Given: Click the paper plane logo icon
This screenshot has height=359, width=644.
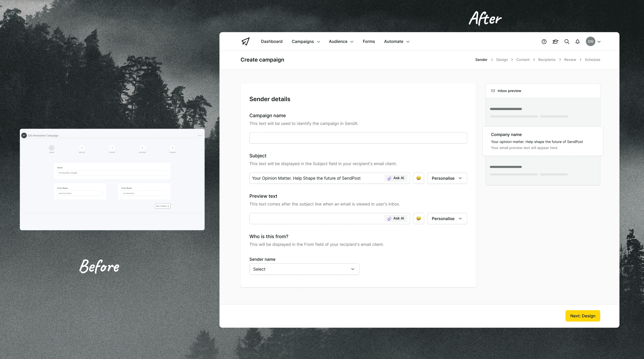Looking at the screenshot, I should pos(246,42).
